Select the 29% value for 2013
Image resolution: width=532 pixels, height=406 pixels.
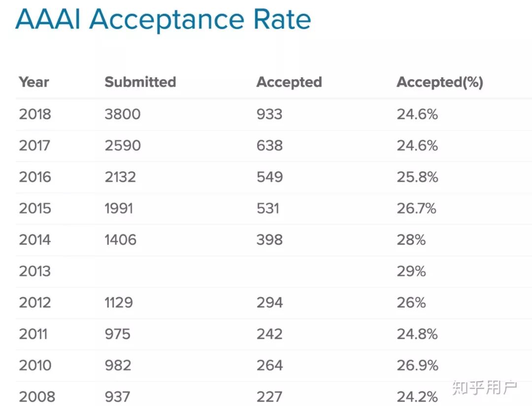[x=411, y=271]
